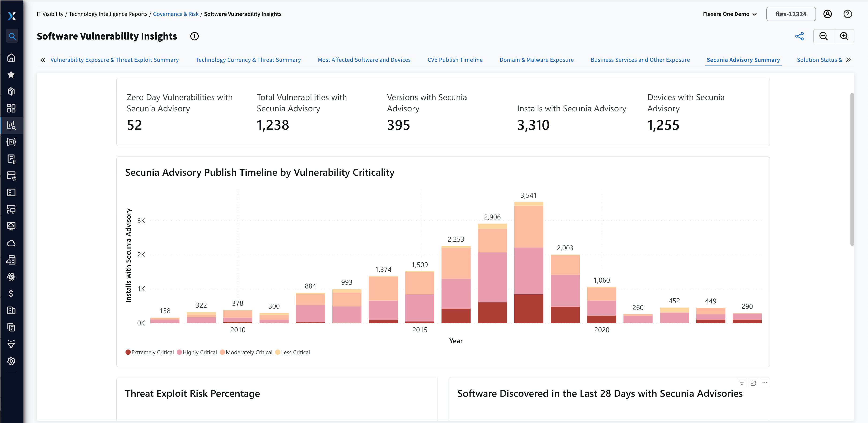Click the Flexera X logo
Viewport: 868px width, 423px height.
tap(12, 16)
